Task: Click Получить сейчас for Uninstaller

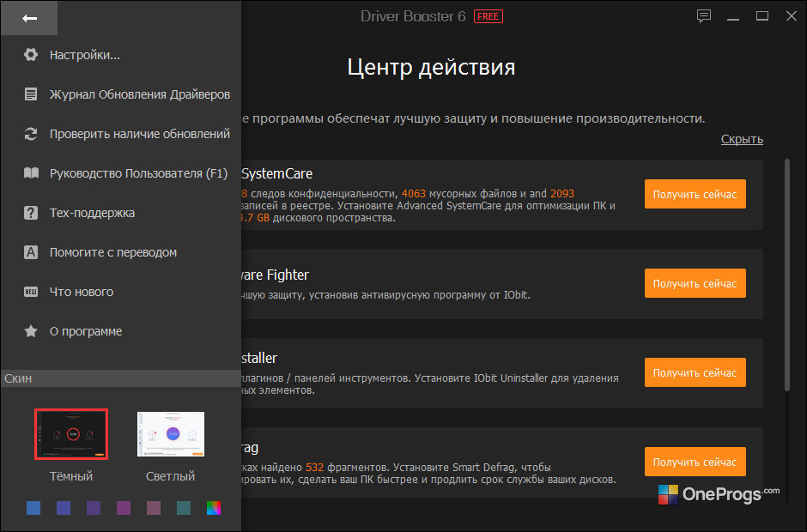Action: coord(695,372)
